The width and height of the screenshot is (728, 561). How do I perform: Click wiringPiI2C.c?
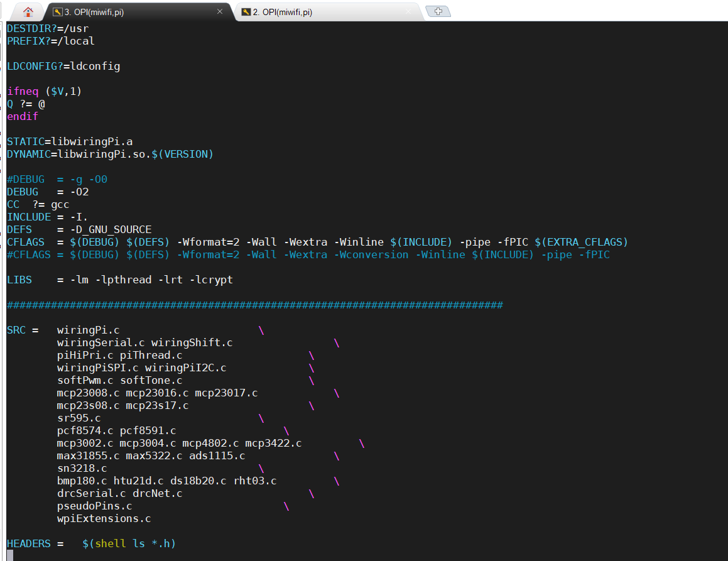(186, 368)
